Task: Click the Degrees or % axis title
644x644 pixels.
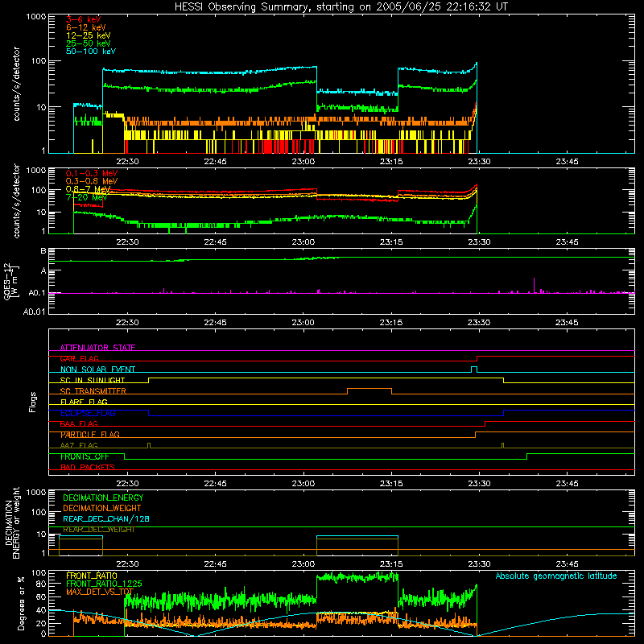Action: click(x=21, y=603)
